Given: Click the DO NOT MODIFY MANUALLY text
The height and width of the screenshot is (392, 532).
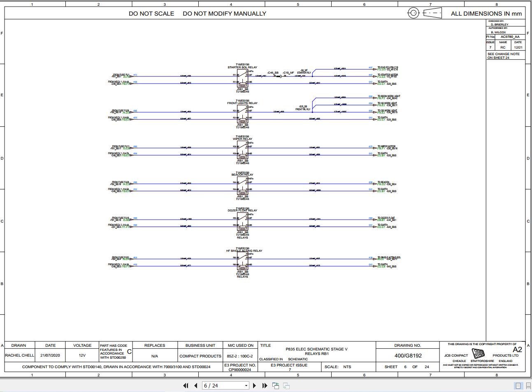Looking at the screenshot, I should (224, 14).
